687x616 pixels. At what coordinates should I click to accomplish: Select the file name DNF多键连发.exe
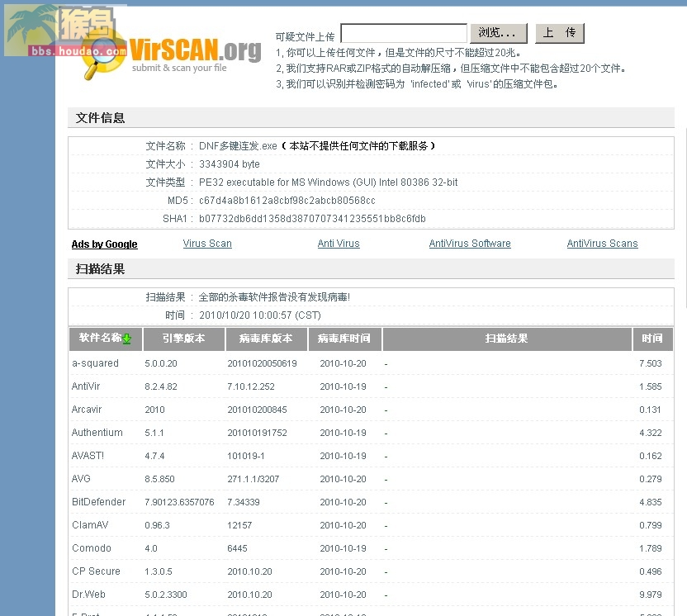[238, 146]
